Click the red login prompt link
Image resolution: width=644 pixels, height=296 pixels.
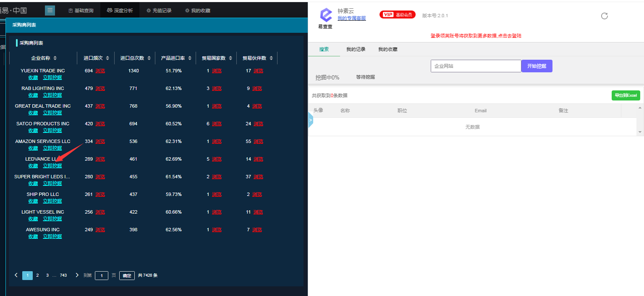coord(476,36)
